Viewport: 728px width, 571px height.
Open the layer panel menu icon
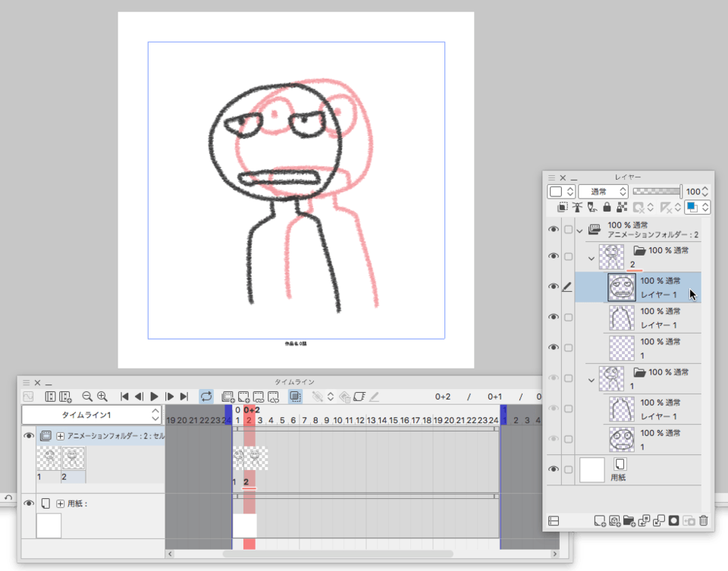click(551, 177)
